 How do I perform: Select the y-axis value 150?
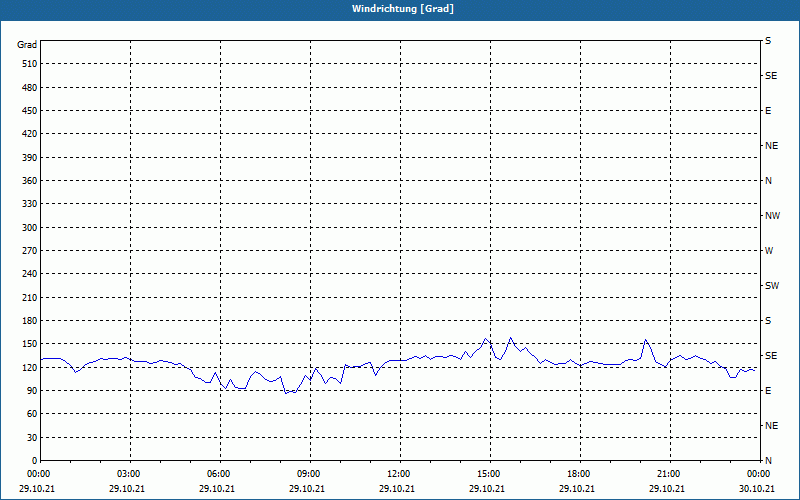pos(29,344)
